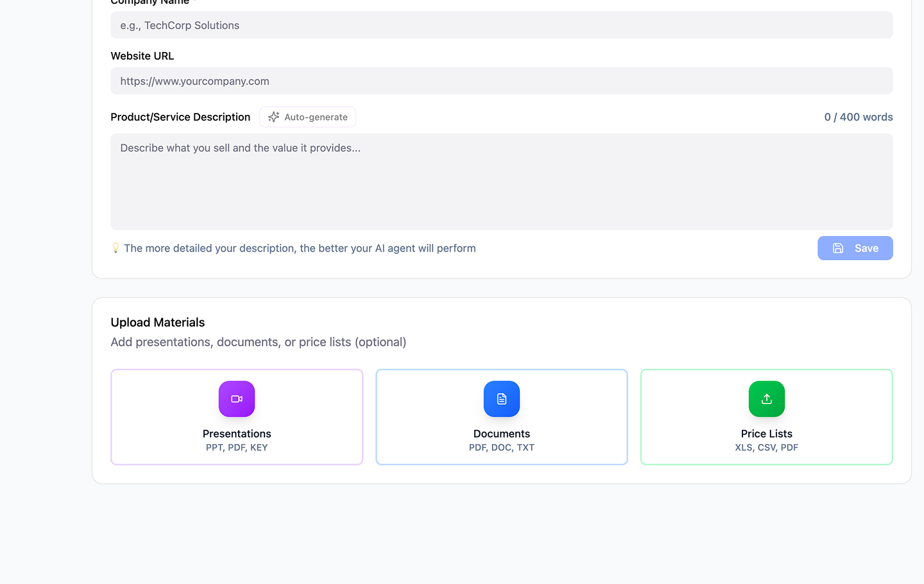Click the Website URL label
The height and width of the screenshot is (584, 924).
point(142,56)
